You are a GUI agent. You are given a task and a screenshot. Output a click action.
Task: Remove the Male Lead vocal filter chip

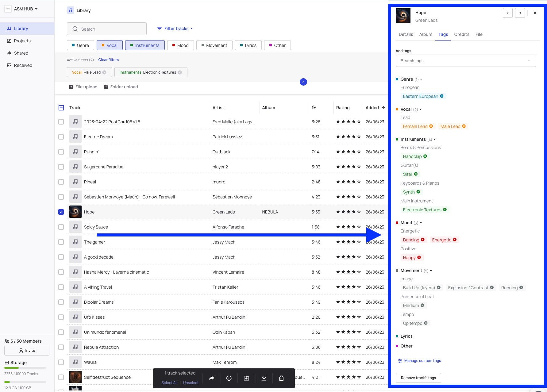pyautogui.click(x=104, y=72)
